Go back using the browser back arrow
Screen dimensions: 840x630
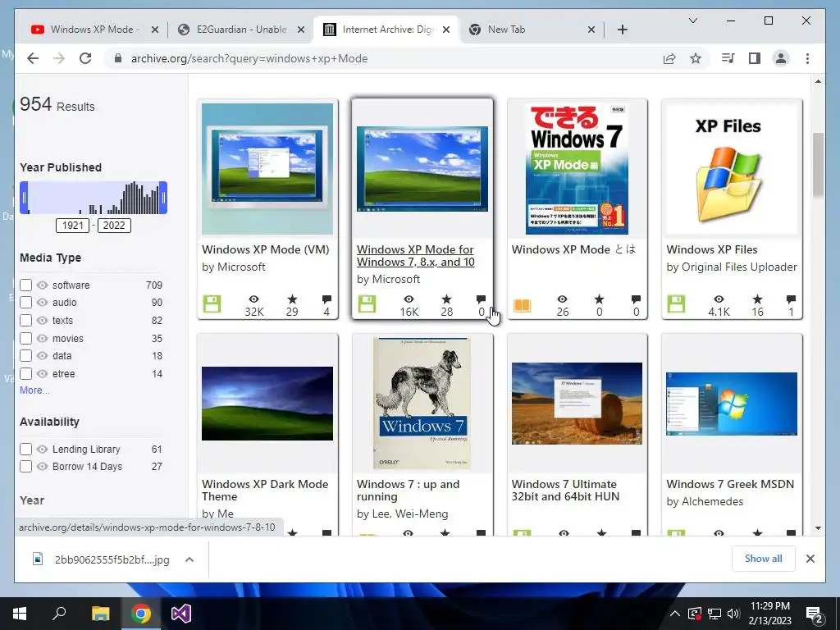point(33,58)
